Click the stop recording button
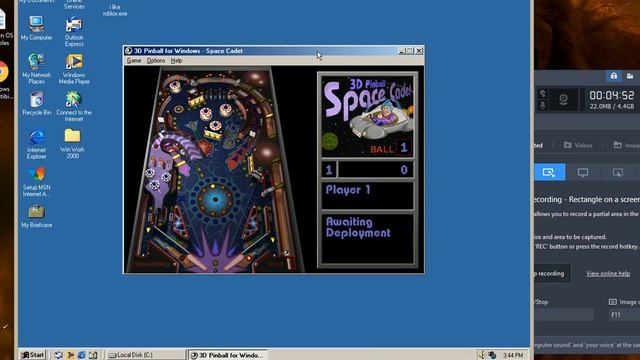 point(552,273)
